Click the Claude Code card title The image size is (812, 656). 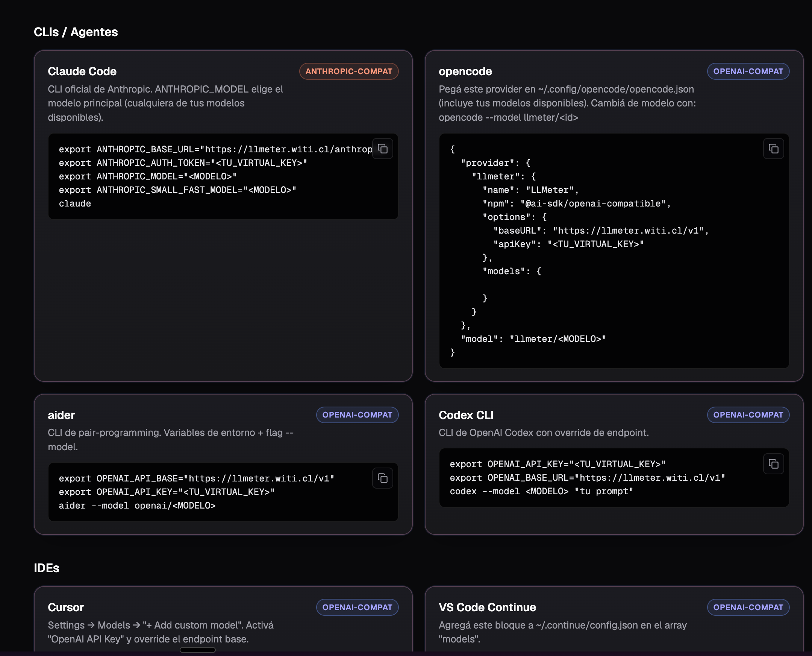pyautogui.click(x=82, y=71)
